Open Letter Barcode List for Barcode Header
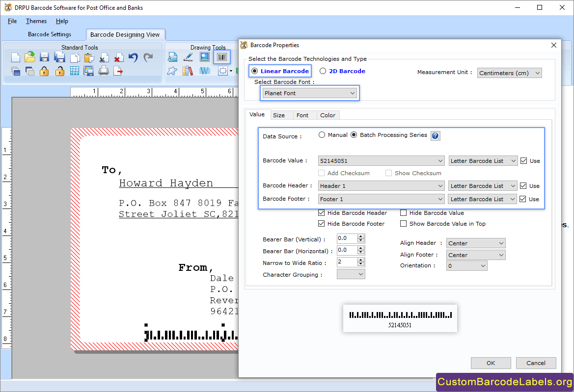Viewport: 574px width, 392px height. click(x=483, y=186)
